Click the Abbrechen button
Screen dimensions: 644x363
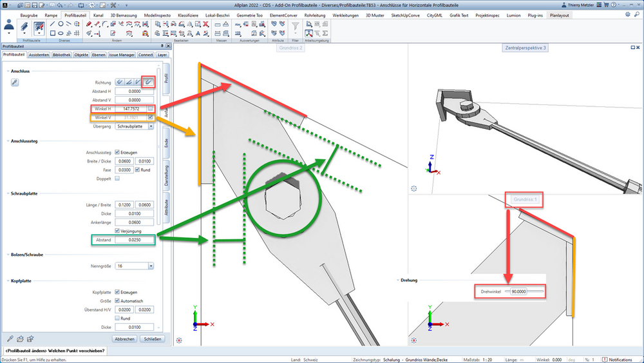124,339
